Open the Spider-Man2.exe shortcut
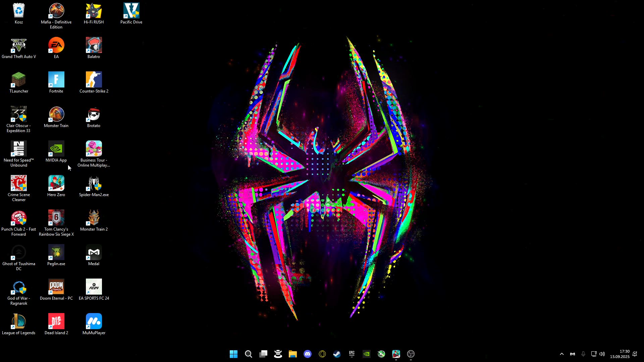The image size is (644, 362). [x=94, y=184]
